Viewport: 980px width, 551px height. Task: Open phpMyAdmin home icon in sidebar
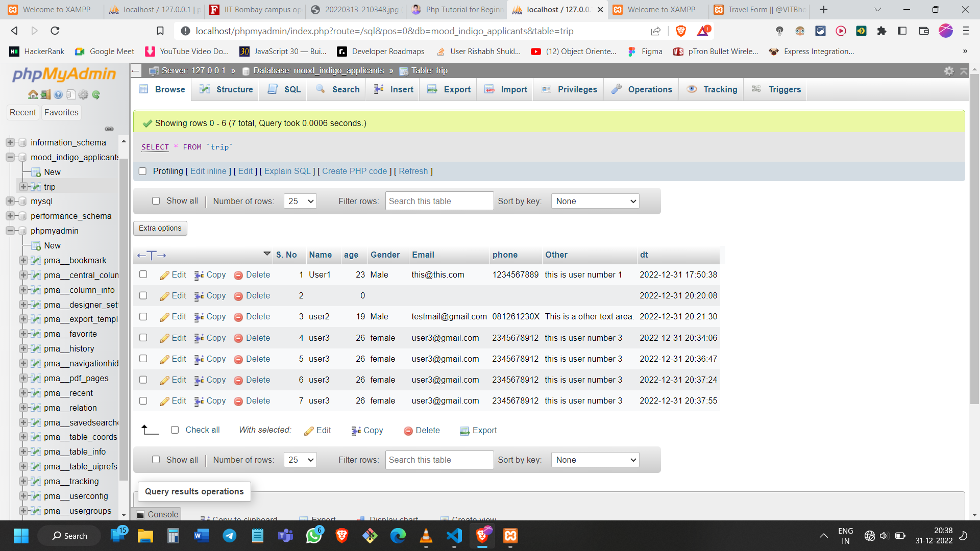point(33,94)
